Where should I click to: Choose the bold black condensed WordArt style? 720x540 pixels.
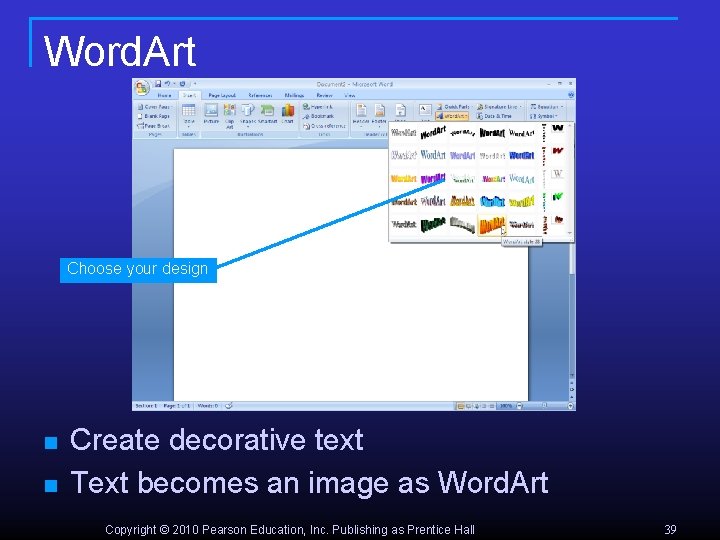[x=492, y=133]
